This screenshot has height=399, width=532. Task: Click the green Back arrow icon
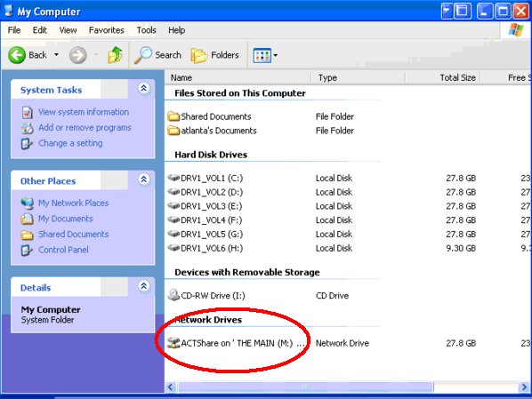tap(17, 55)
